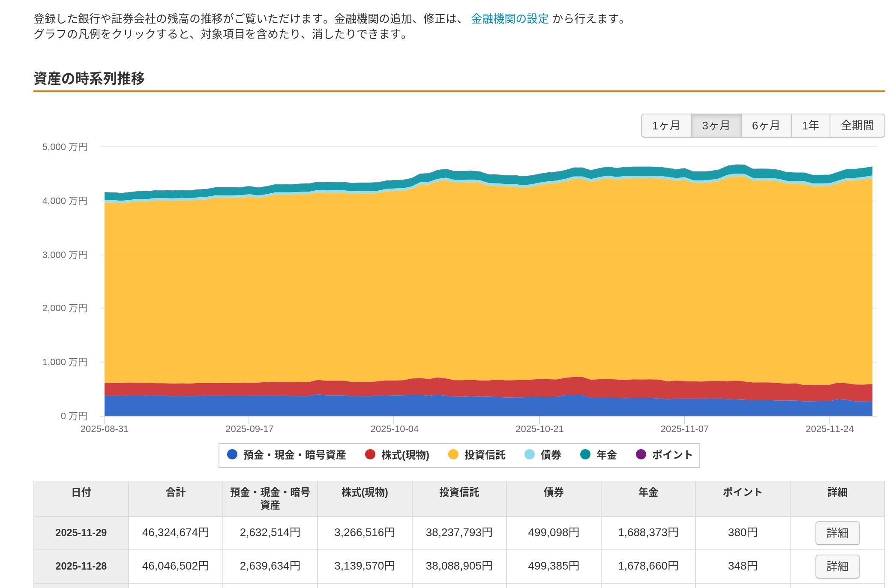Screen dimensions: 890x588
Task: Click the 合計 column header
Action: click(x=176, y=492)
